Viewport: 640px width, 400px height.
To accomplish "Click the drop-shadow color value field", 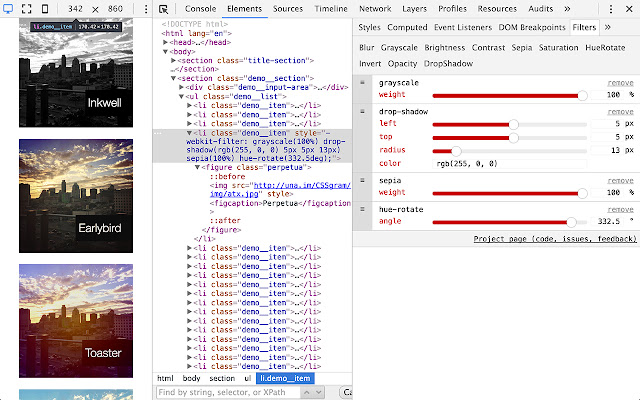I will 509,164.
